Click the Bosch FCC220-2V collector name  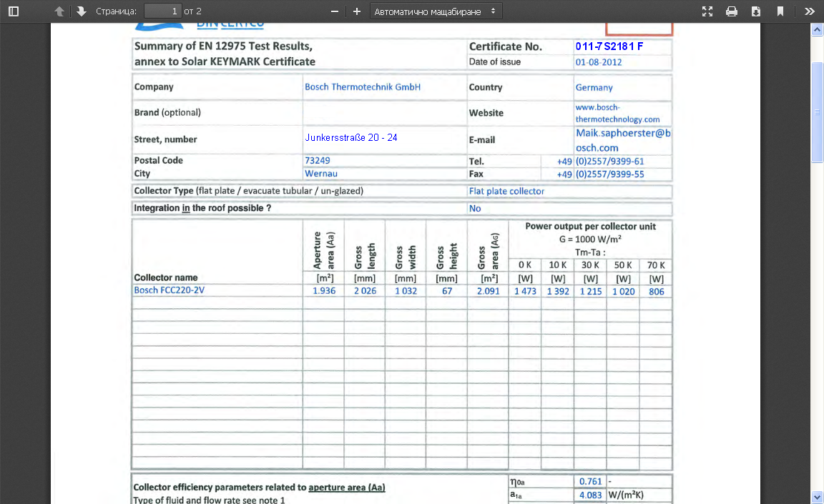[x=169, y=290]
